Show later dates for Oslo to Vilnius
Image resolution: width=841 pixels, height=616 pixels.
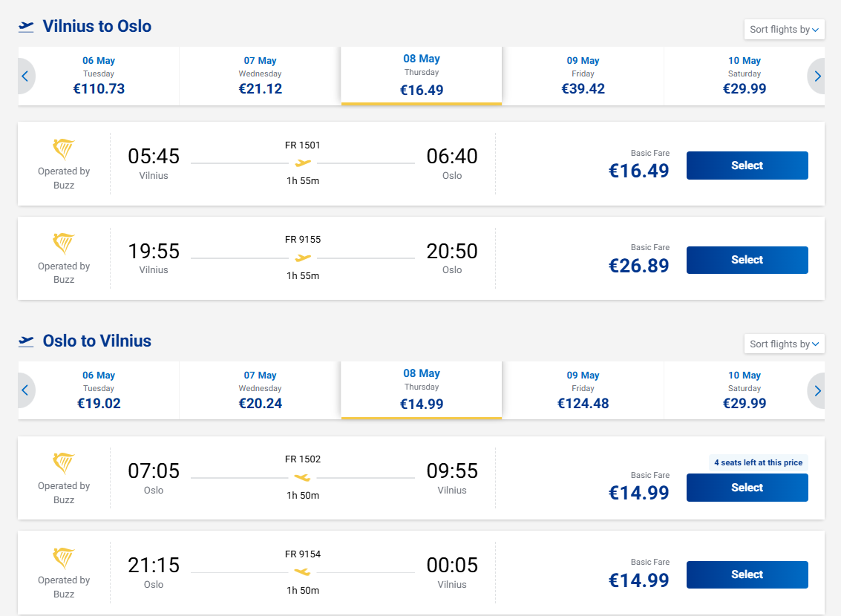(817, 390)
